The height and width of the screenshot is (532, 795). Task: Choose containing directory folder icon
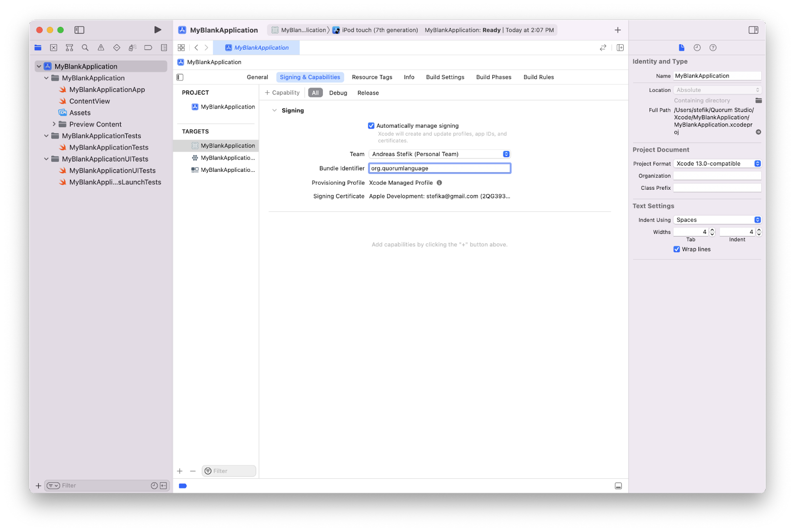[758, 100]
